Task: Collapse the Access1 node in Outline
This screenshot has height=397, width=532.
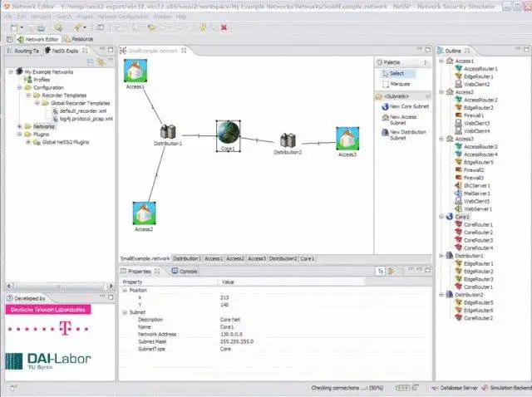Action: 441,61
